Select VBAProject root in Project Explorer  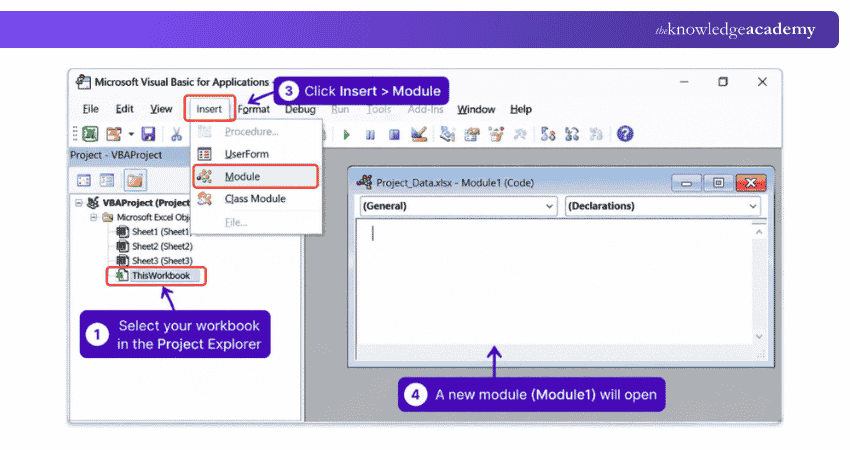click(146, 203)
